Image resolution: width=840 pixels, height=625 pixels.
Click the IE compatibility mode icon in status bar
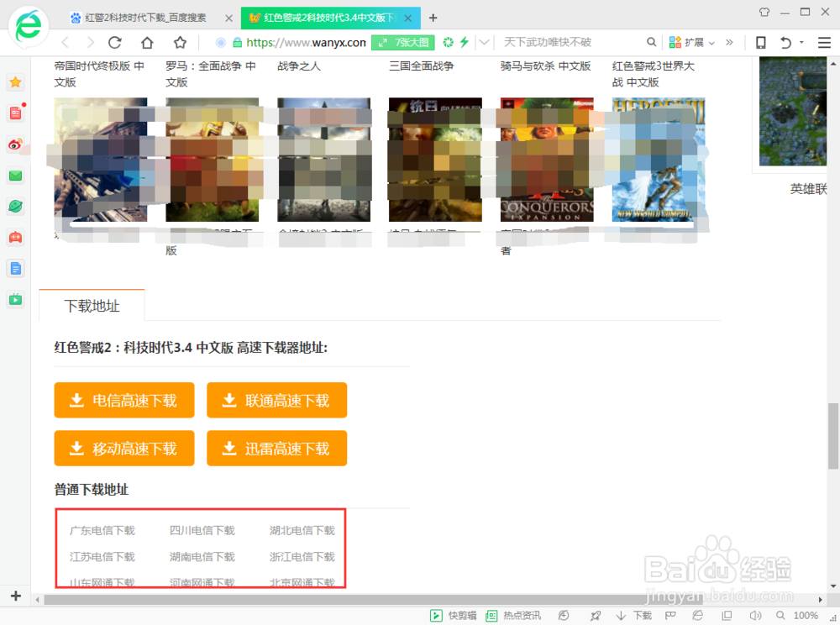697,616
